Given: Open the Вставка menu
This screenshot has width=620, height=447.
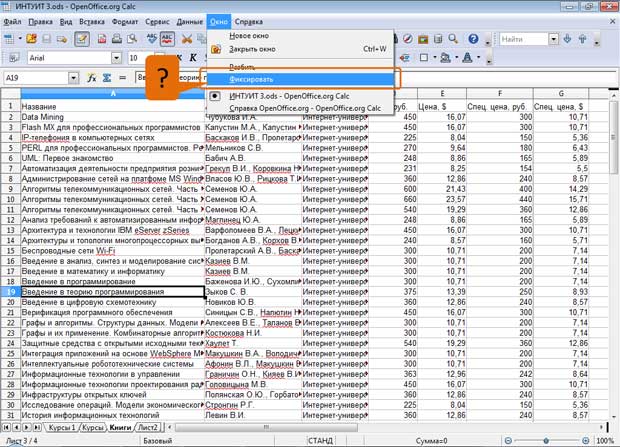Looking at the screenshot, I should (92, 22).
